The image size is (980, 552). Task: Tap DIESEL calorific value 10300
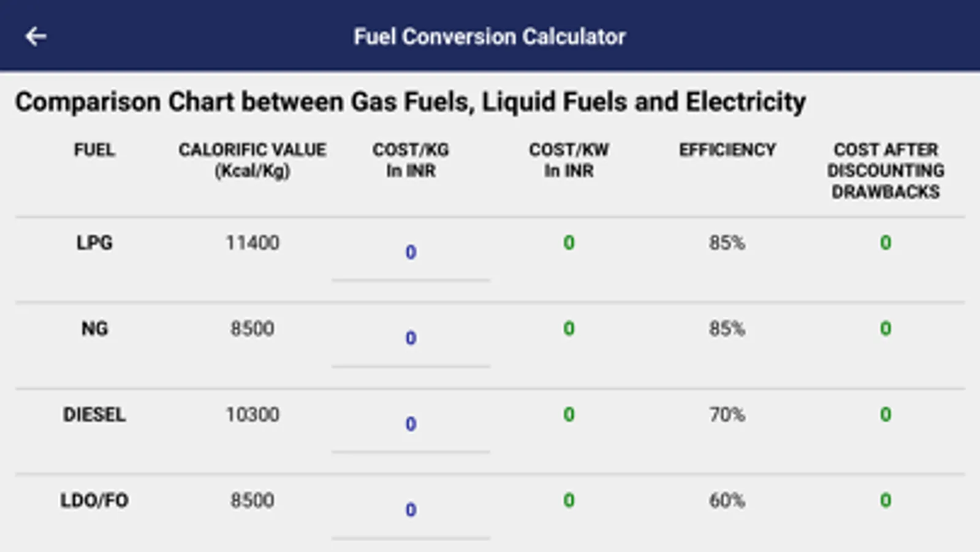tap(253, 415)
